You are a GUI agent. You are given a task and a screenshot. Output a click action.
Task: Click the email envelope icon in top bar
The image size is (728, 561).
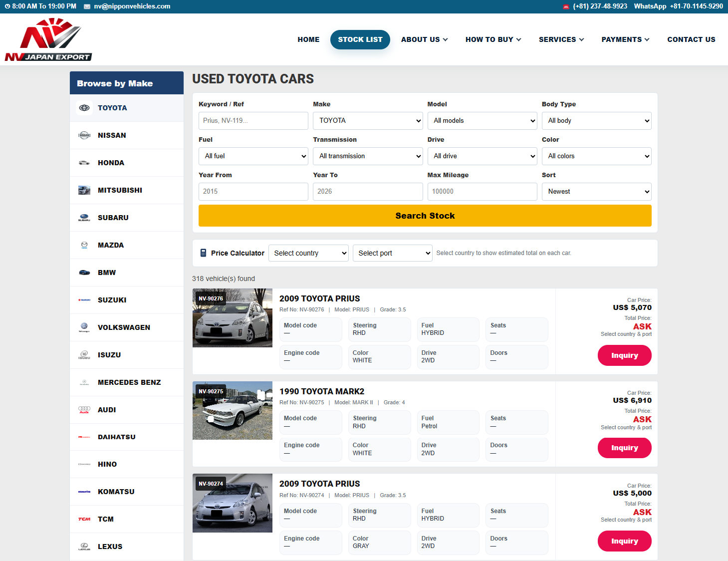click(87, 6)
